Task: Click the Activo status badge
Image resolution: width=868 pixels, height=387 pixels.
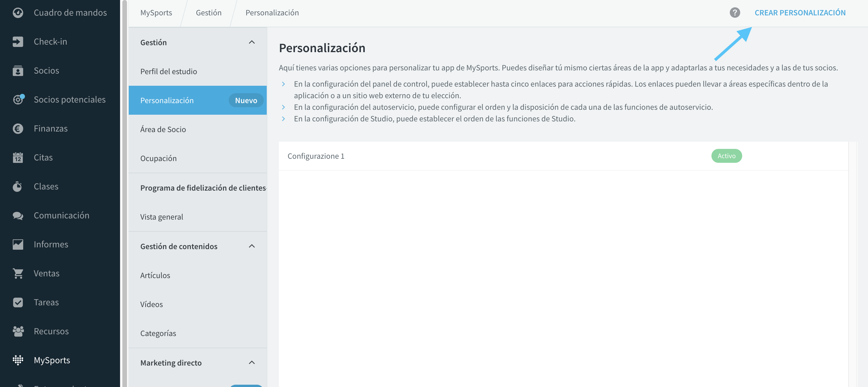Action: [x=727, y=156]
